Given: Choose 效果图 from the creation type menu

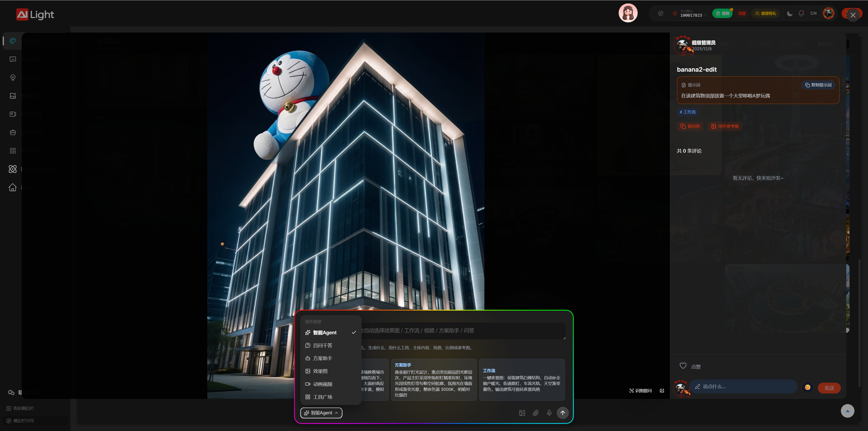Looking at the screenshot, I should pos(330,371).
